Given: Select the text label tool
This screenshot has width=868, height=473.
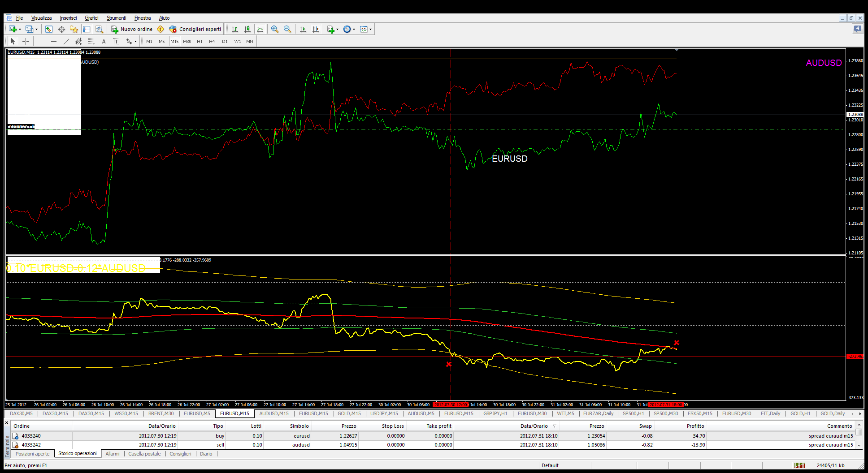Looking at the screenshot, I should coord(116,41).
